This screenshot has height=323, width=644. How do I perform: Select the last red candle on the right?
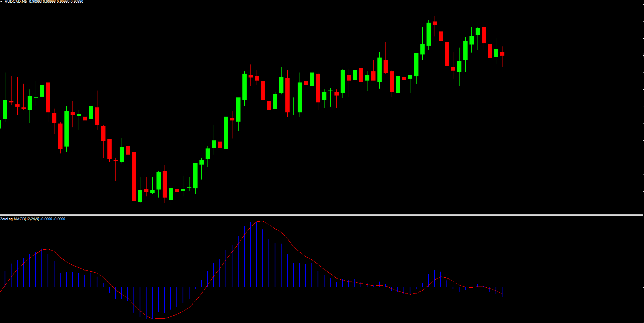click(502, 54)
